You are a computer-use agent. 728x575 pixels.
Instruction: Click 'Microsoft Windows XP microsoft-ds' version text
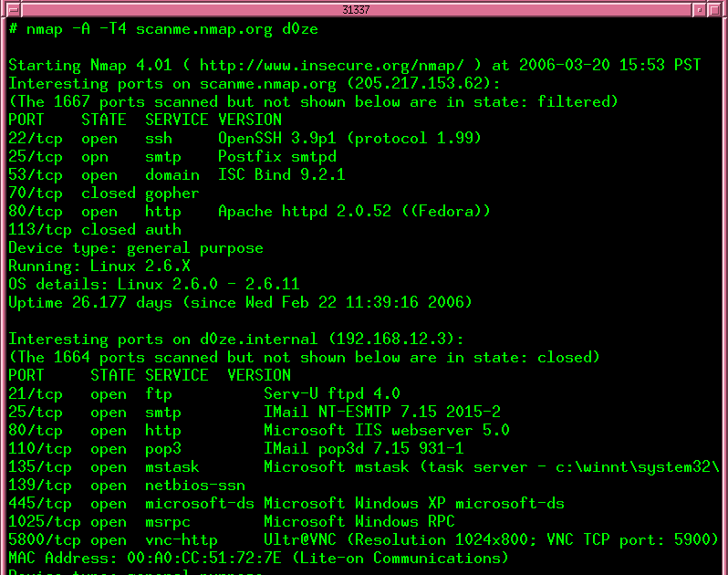coord(413,504)
